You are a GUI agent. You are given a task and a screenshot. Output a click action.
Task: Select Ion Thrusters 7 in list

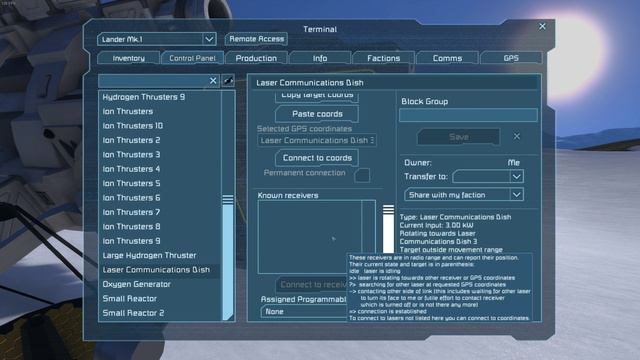pos(159,212)
